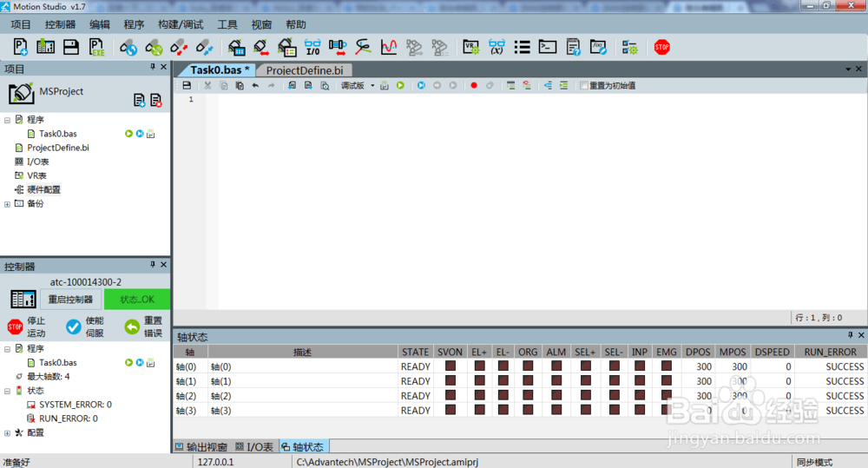Collapse the 状态 node in controller panel
The width and height of the screenshot is (868, 468).
tap(7, 391)
